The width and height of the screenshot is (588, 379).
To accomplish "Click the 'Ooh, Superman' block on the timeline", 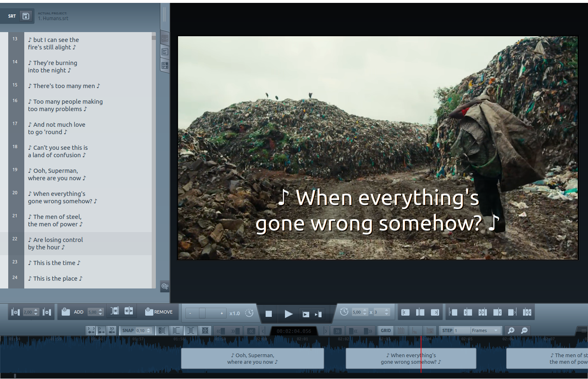I will pos(252,358).
